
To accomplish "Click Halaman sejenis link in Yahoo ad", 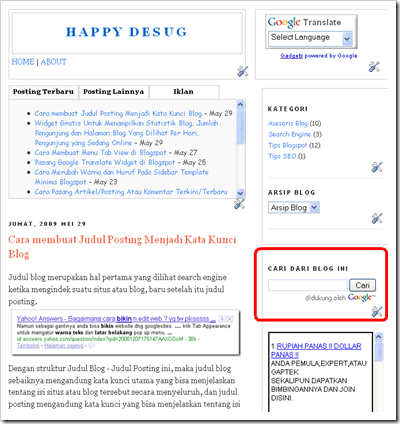I will pyautogui.click(x=64, y=346).
